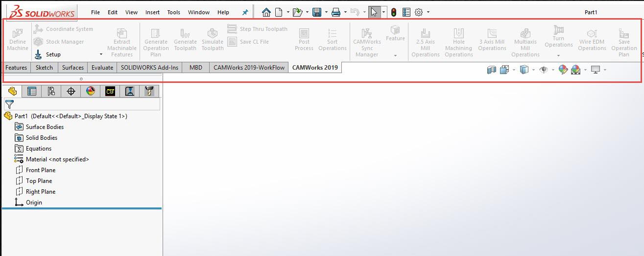Click the Select cursor arrow tool
Screen dimensions: 644x256
(x=374, y=12)
